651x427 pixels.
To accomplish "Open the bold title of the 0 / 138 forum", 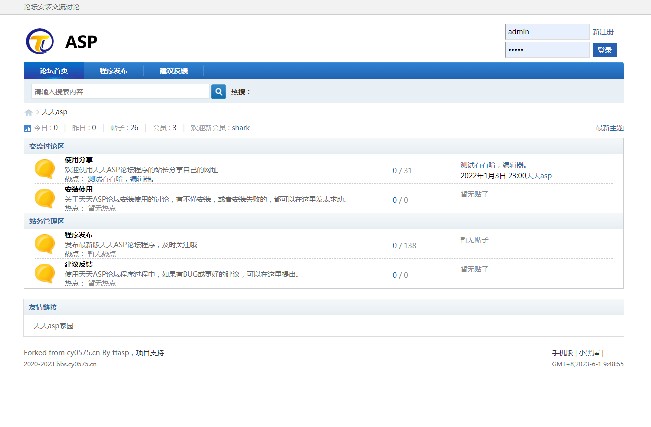I will tap(79, 235).
